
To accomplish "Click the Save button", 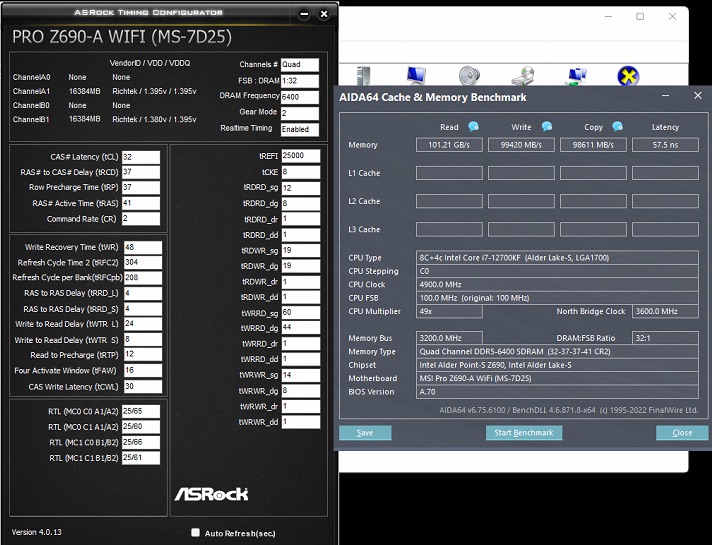I will pyautogui.click(x=365, y=433).
